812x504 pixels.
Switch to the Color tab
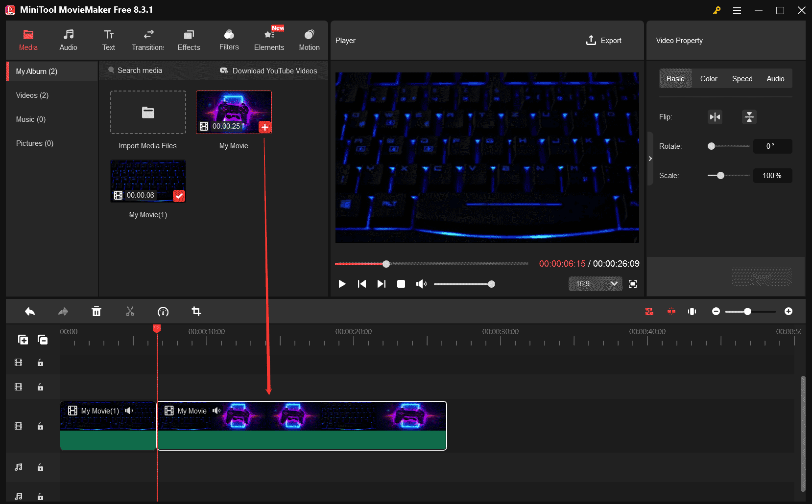pos(708,78)
